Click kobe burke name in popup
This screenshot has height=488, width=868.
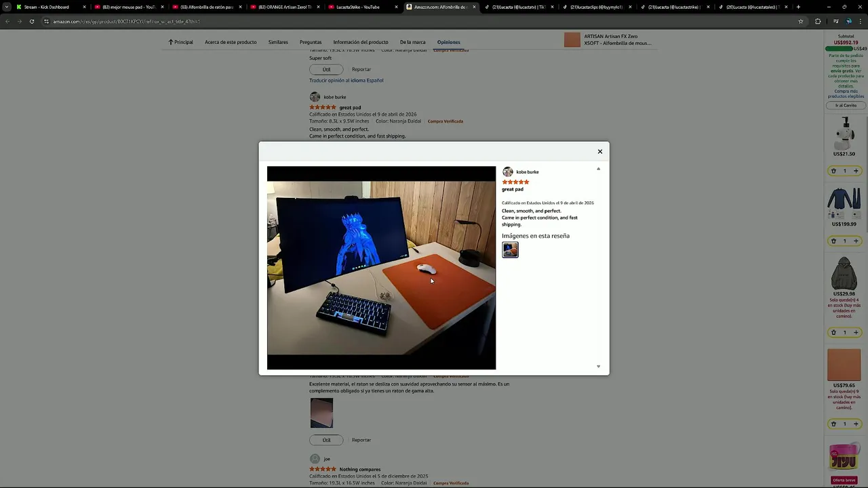coord(528,172)
